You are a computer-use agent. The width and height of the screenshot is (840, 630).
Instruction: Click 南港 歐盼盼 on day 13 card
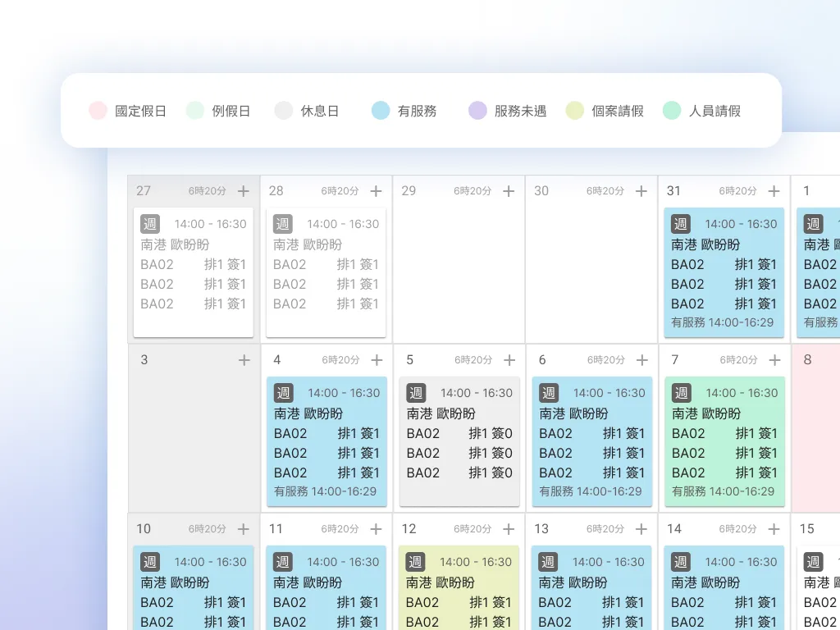tap(573, 582)
